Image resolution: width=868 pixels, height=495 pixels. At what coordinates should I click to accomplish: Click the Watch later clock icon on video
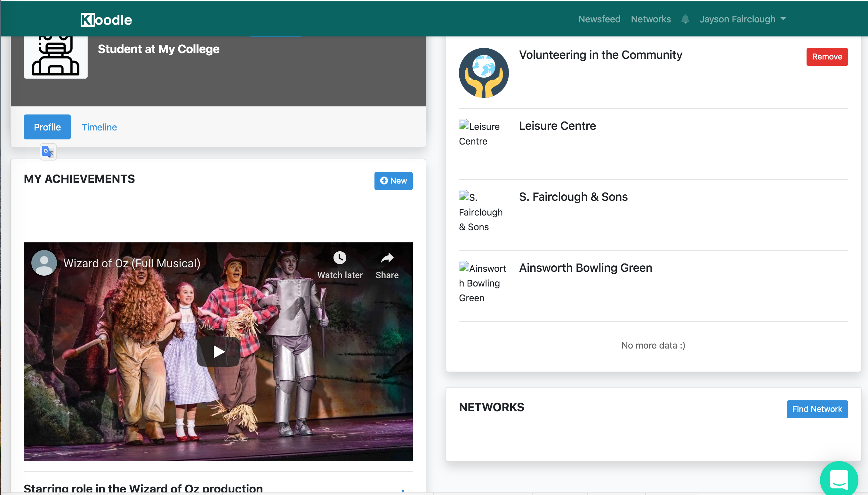pos(340,258)
